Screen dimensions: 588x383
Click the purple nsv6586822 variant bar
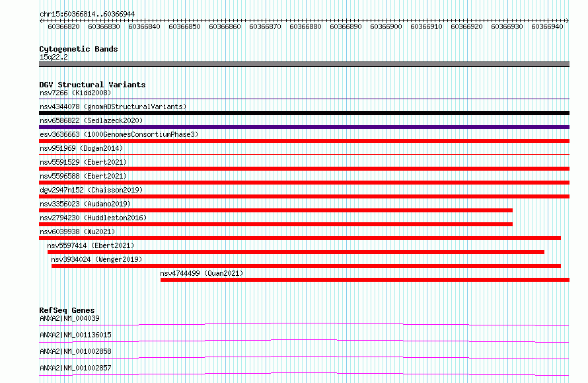pyautogui.click(x=304, y=127)
